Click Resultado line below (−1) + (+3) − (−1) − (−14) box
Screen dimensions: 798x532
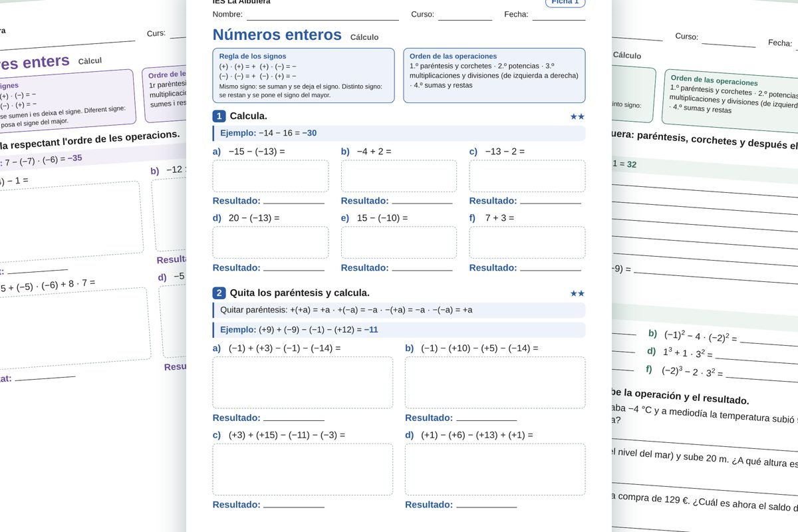point(294,420)
